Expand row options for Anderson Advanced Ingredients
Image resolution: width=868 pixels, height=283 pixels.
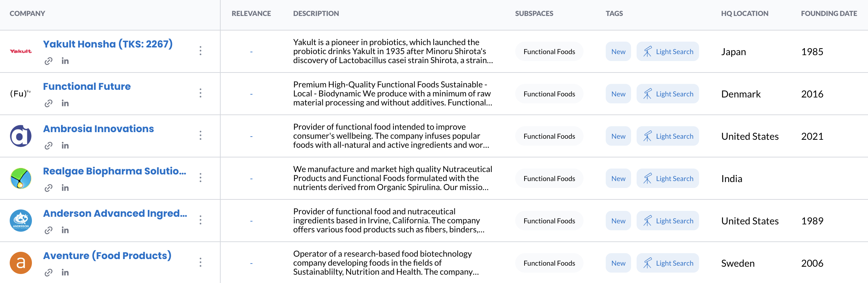tap(201, 220)
